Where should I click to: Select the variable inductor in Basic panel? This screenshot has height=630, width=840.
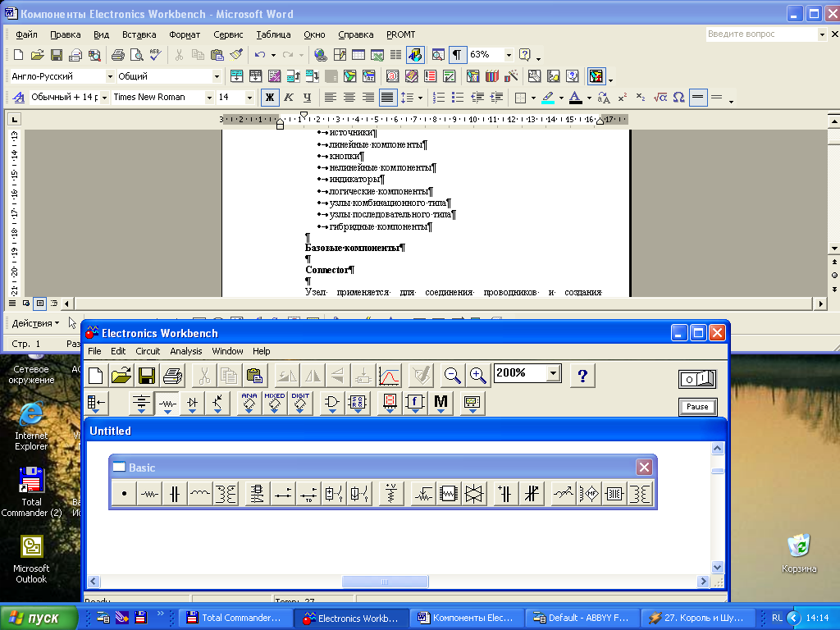[x=564, y=494]
